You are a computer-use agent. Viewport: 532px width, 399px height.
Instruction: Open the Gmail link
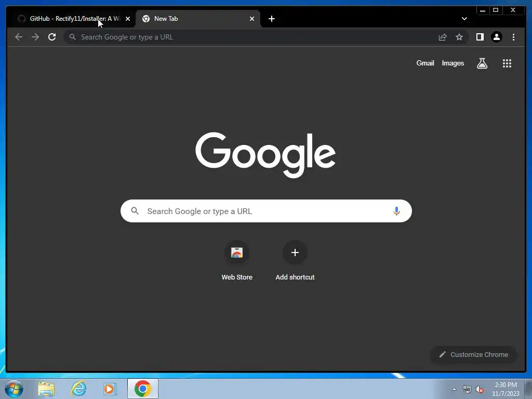tap(425, 63)
